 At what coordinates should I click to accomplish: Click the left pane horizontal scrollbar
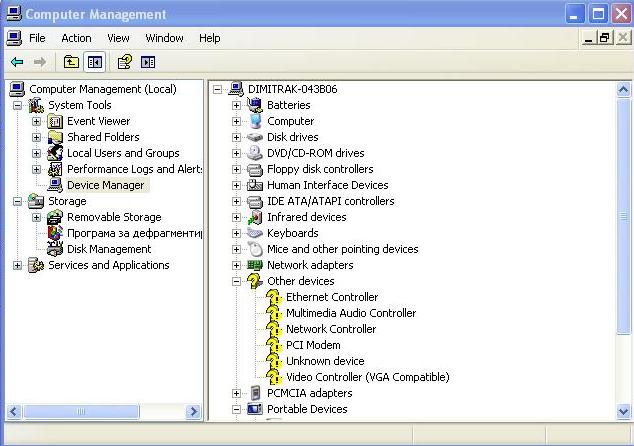pos(100,411)
